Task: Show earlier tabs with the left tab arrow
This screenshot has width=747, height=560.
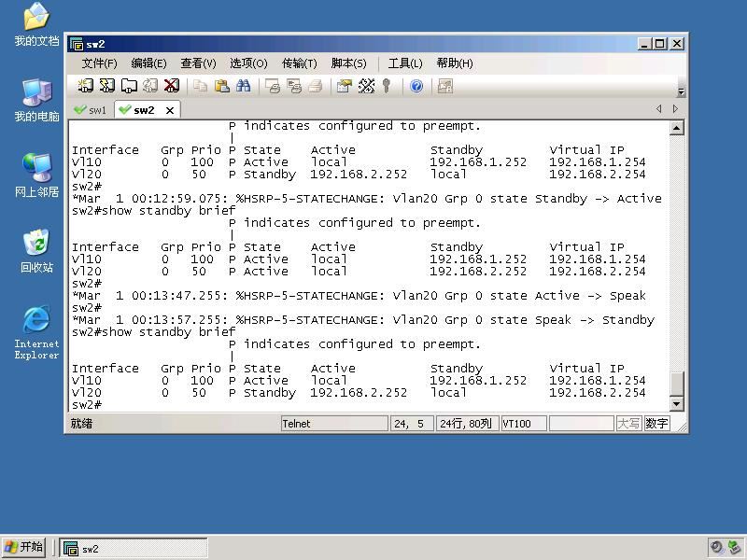Action: [x=659, y=109]
